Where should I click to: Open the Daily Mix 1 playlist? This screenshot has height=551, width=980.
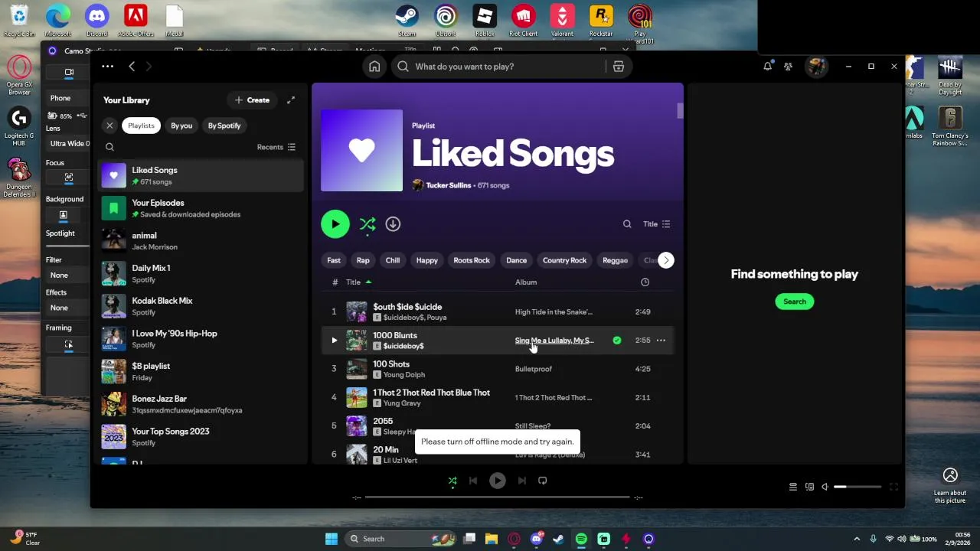(201, 273)
